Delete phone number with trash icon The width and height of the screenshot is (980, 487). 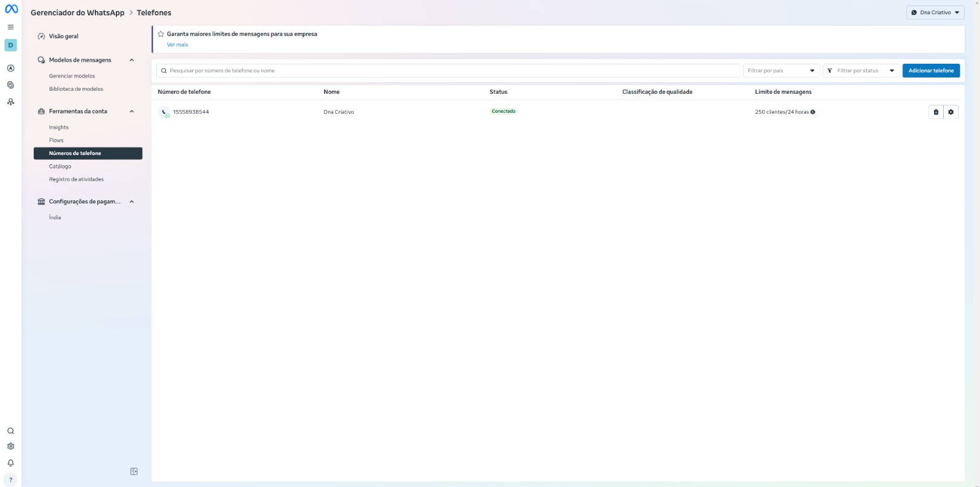tap(936, 112)
